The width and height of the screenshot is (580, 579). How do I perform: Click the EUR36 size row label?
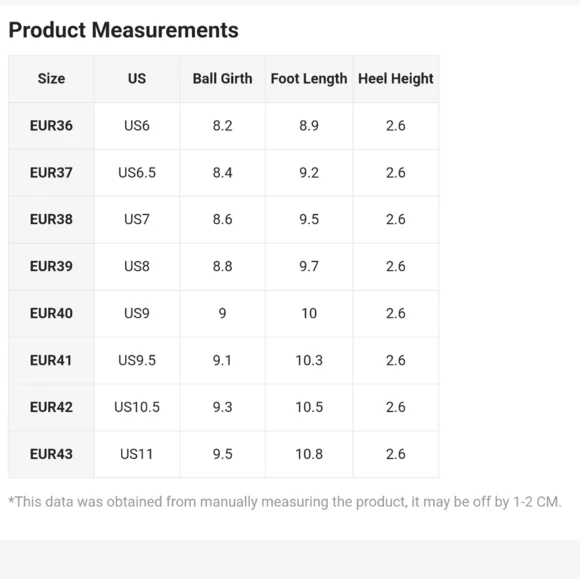[51, 126]
